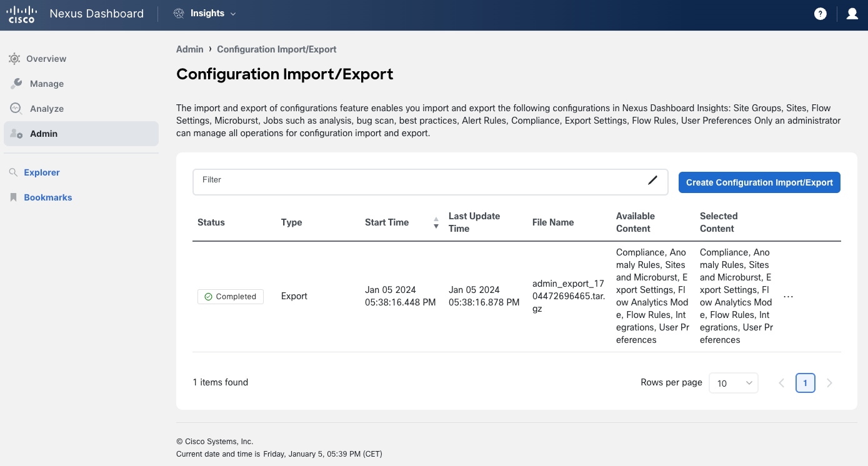Click the Export type cell
Image resolution: width=868 pixels, height=466 pixels.
point(294,296)
